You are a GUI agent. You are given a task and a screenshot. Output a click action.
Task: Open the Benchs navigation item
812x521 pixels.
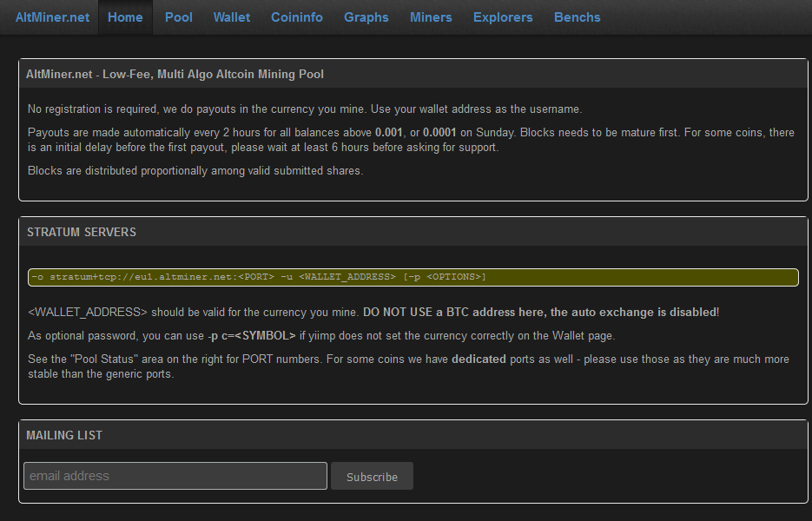[x=577, y=17]
